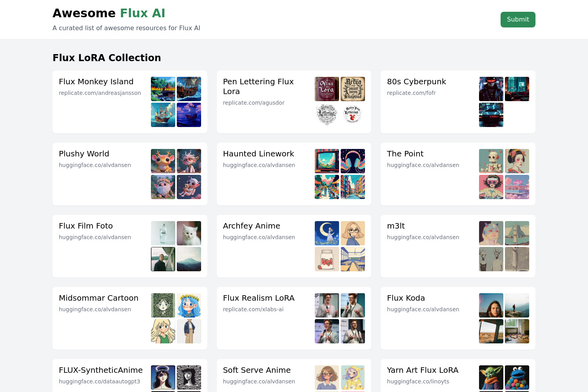Click the crescent moon thumbnail in Archfey Anime
Viewport: 588px width, 392px height.
click(327, 233)
